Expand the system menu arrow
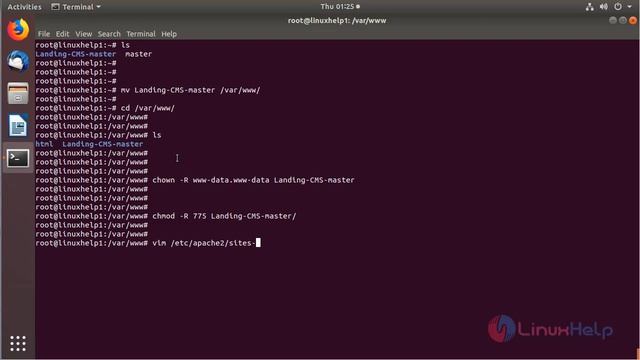Image resolution: width=640 pixels, height=360 pixels. [630, 7]
